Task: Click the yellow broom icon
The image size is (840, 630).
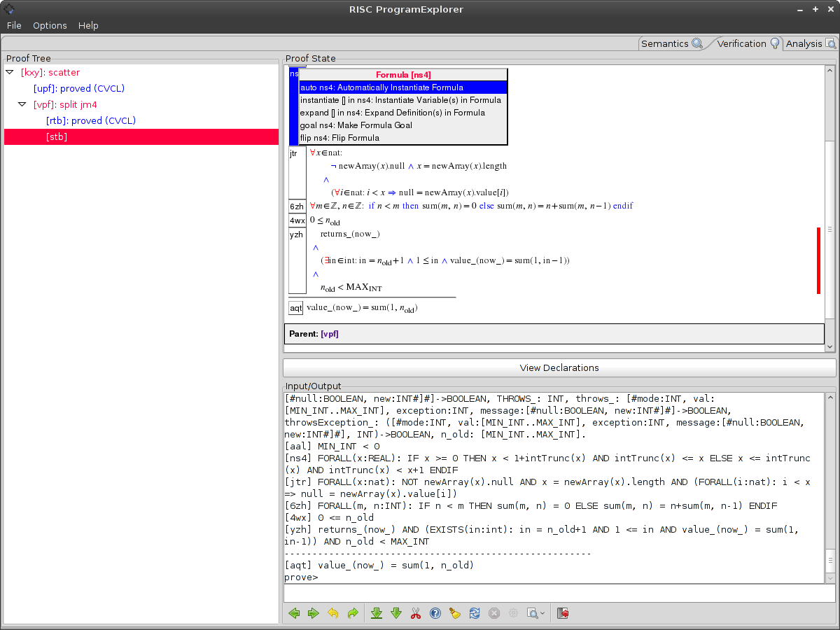Action: (x=455, y=613)
